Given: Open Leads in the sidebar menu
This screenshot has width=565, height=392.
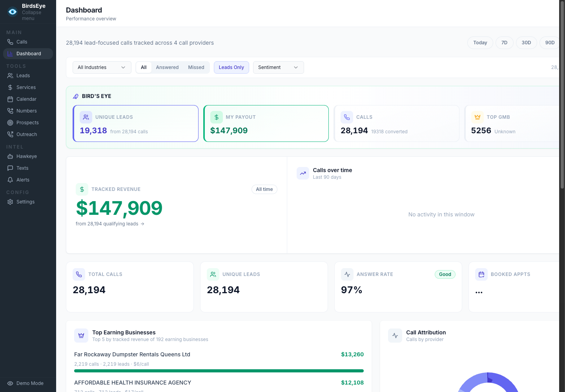Looking at the screenshot, I should point(28,76).
